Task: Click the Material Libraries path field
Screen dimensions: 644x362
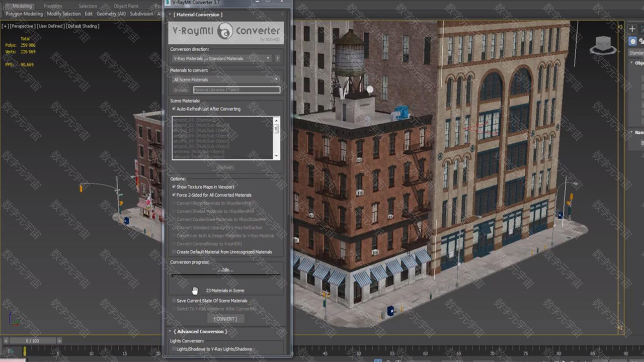Action: pyautogui.click(x=236, y=90)
